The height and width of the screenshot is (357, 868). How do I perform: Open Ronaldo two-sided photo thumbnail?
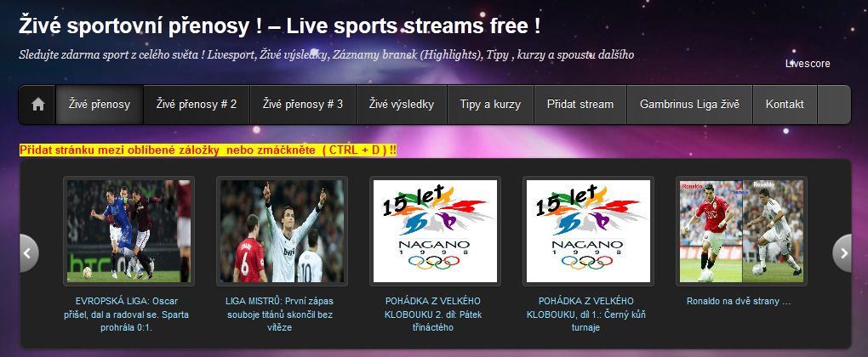741,231
